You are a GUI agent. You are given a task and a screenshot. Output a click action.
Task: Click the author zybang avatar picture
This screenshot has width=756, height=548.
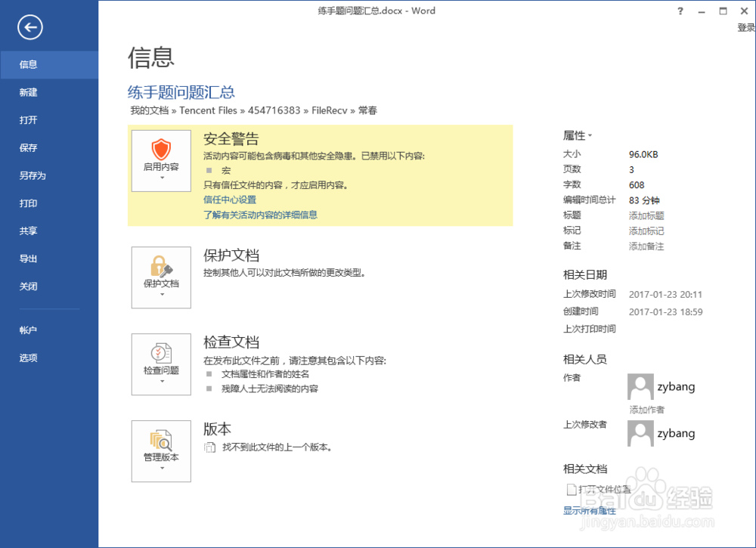coord(640,386)
